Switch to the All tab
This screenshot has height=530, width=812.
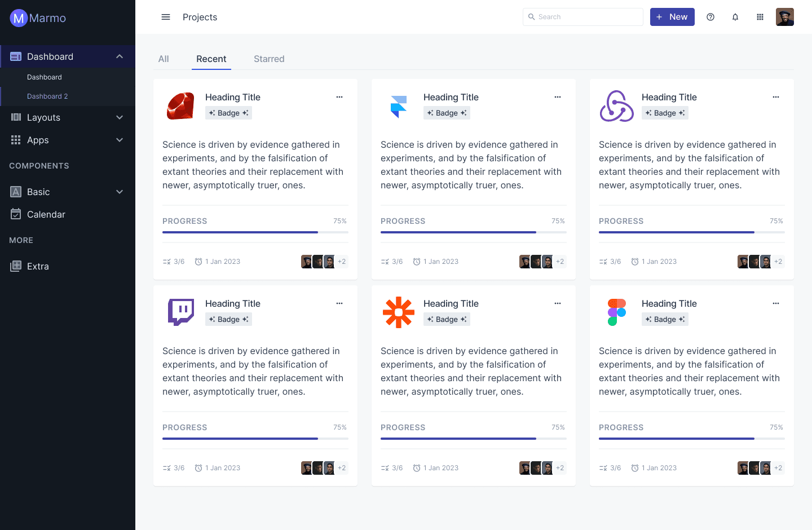pos(164,59)
